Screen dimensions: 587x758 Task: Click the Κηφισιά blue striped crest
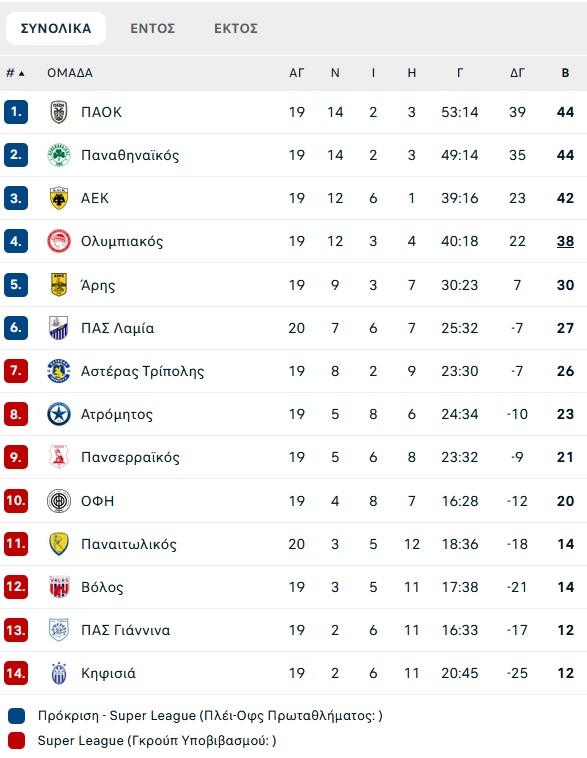(x=59, y=673)
